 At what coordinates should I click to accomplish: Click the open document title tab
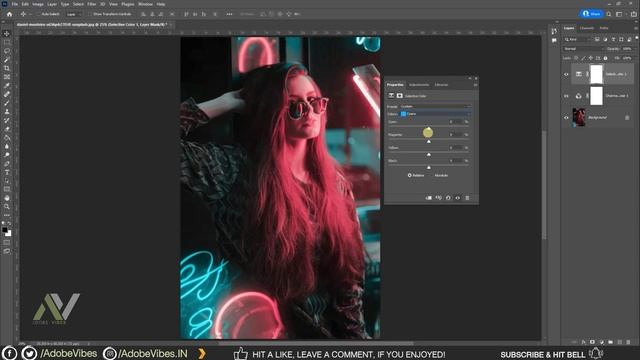(x=91, y=24)
